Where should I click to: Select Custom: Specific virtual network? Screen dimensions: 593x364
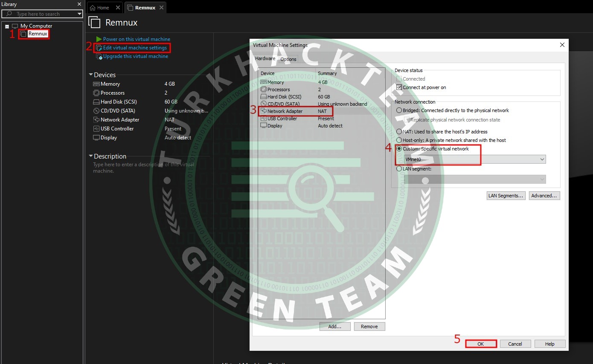click(399, 149)
